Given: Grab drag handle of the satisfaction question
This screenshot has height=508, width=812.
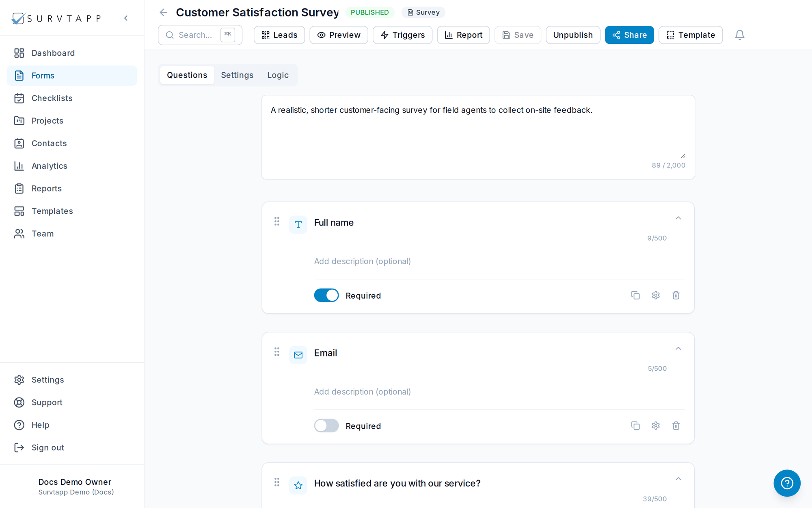Looking at the screenshot, I should pyautogui.click(x=277, y=482).
